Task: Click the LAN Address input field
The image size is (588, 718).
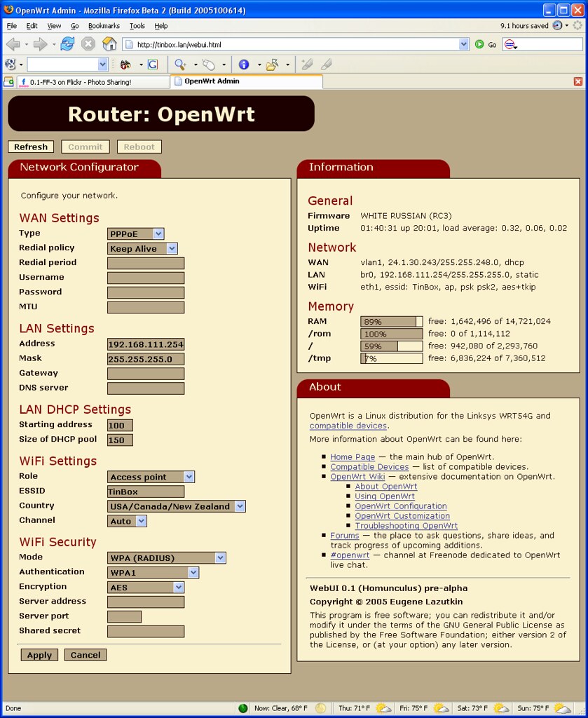Action: (146, 344)
